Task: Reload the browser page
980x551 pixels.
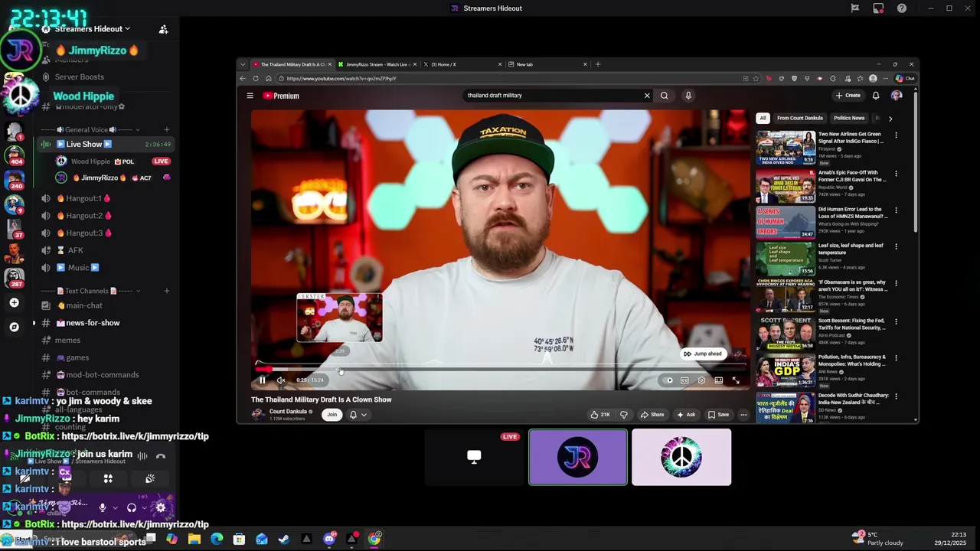Action: tap(256, 78)
